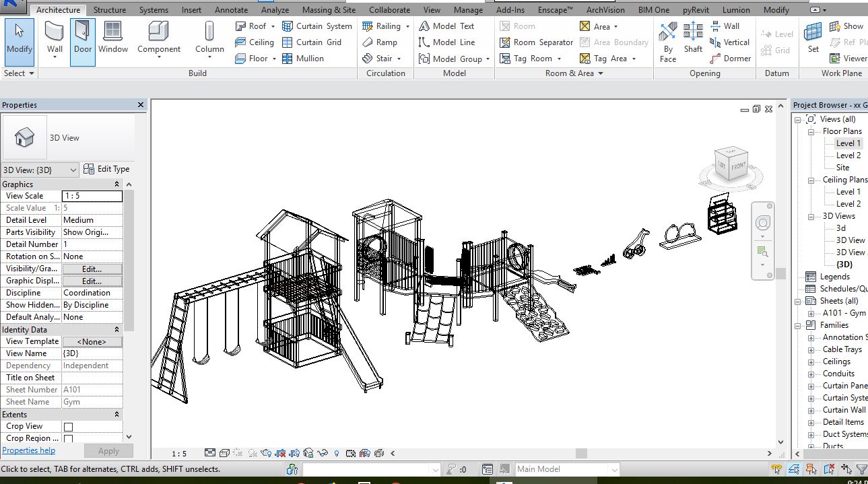Open the Annotate ribbon tab
This screenshot has height=484, width=868.
(x=231, y=10)
